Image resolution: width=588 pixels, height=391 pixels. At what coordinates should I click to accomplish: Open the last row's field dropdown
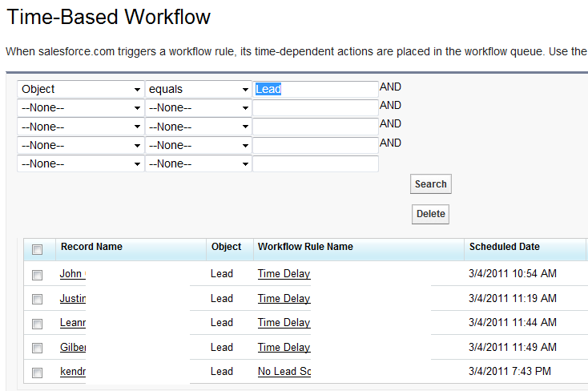pos(81,164)
